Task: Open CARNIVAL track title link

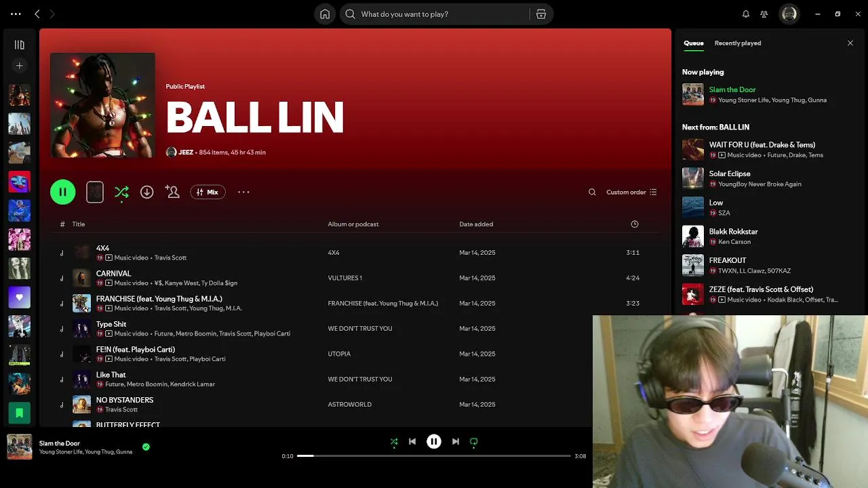Action: tap(113, 274)
